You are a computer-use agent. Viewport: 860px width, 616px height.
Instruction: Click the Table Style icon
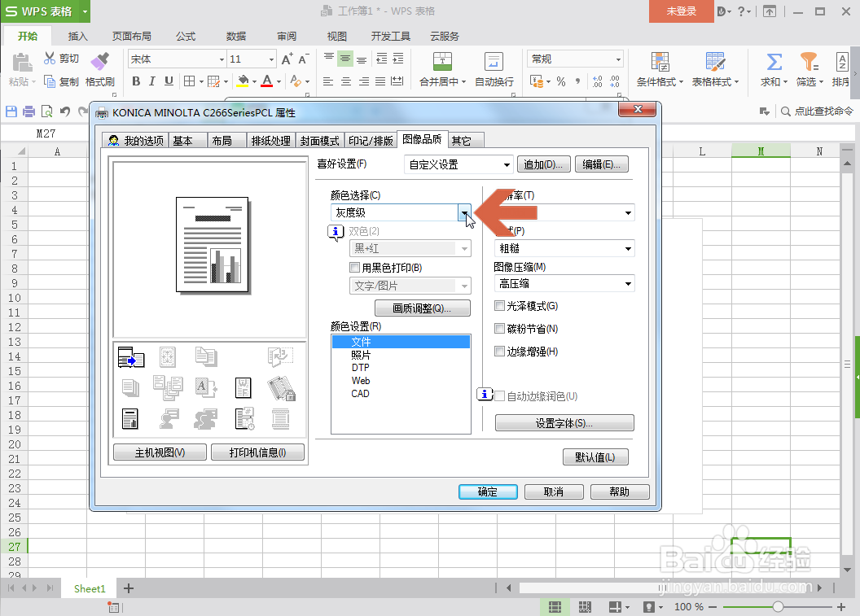pos(715,61)
